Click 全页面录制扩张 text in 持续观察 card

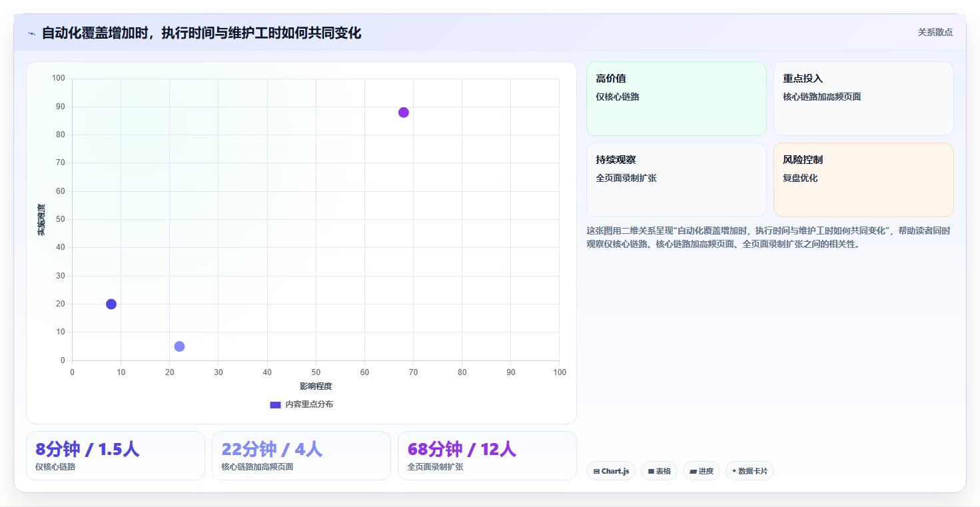click(626, 178)
